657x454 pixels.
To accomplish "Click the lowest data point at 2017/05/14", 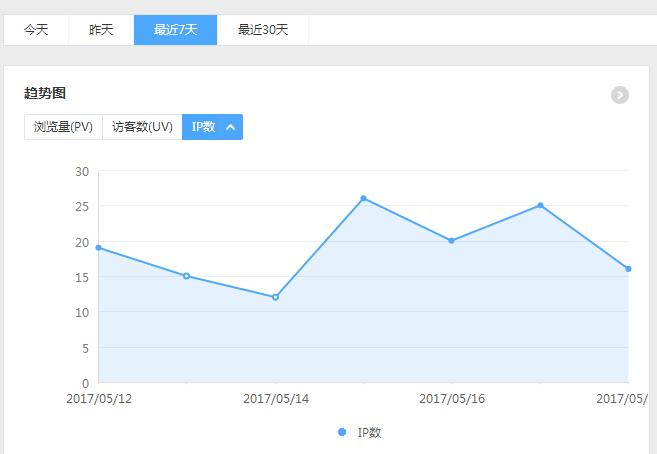I will (x=275, y=297).
